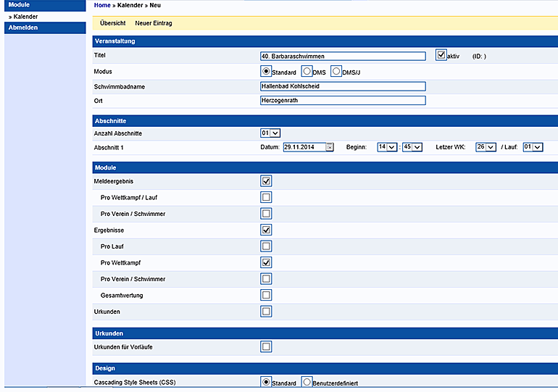Screen dimensions: 558x392
Task: Expand the Lauf number dropdown
Action: [x=533, y=147]
